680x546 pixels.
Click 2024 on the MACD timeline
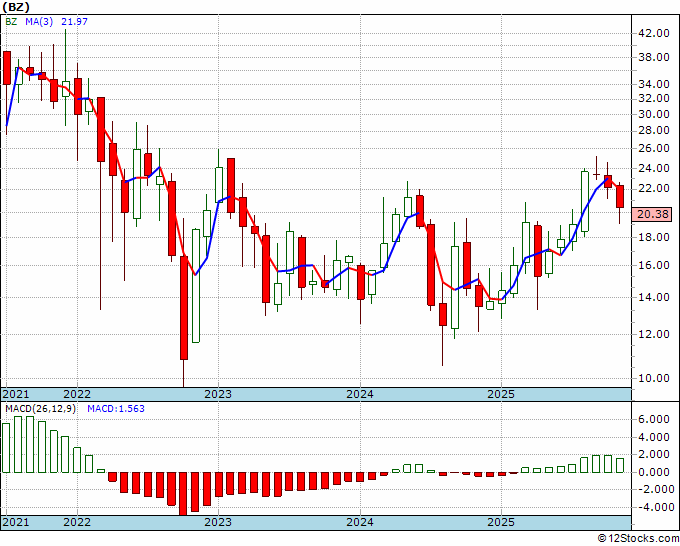(x=360, y=522)
